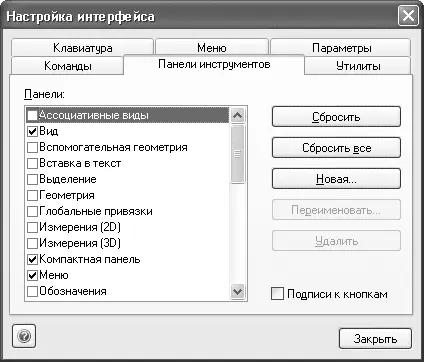Check the Измерения (2D) checkbox

pyautogui.click(x=32, y=227)
